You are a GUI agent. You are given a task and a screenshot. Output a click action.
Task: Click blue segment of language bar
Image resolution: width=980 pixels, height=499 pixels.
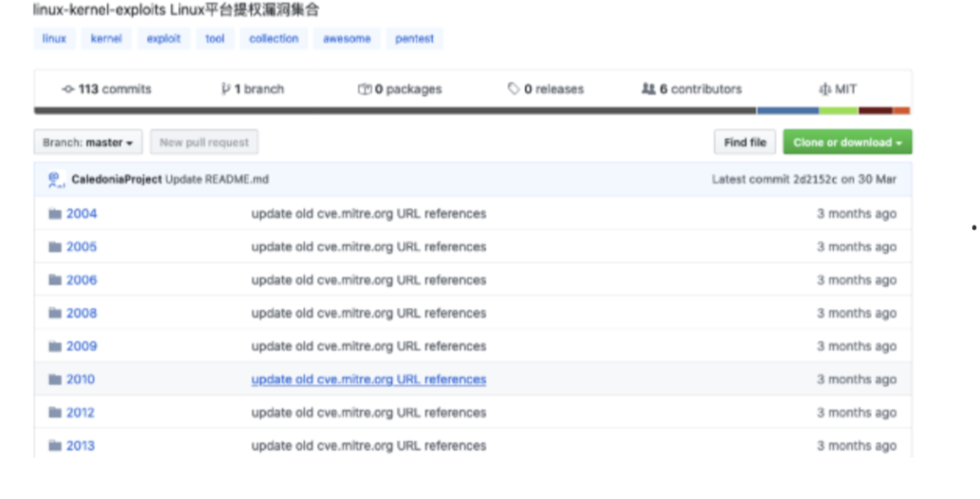(789, 112)
